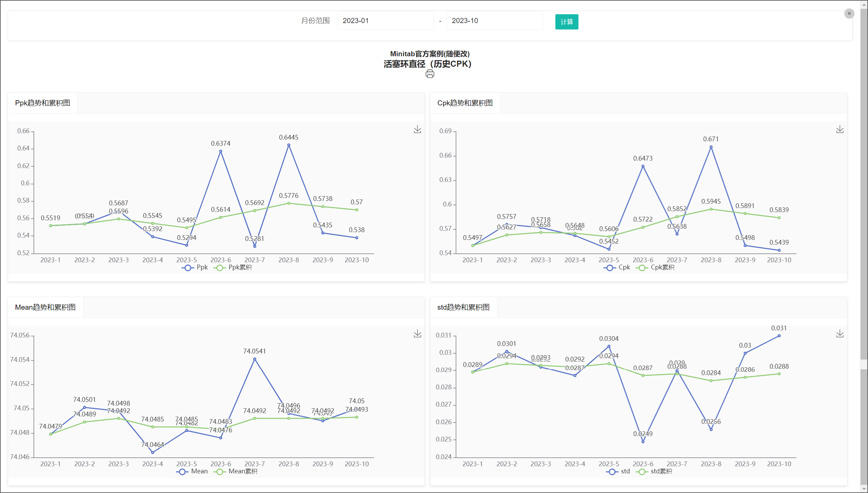868x493 pixels.
Task: Close the dialog with the X button
Action: (x=849, y=14)
